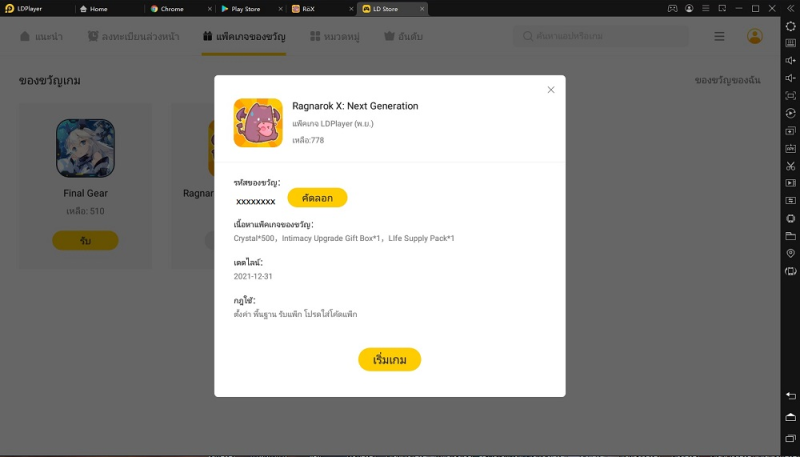800x457 pixels.
Task: Click volume down icon in sidebar
Action: point(790,78)
